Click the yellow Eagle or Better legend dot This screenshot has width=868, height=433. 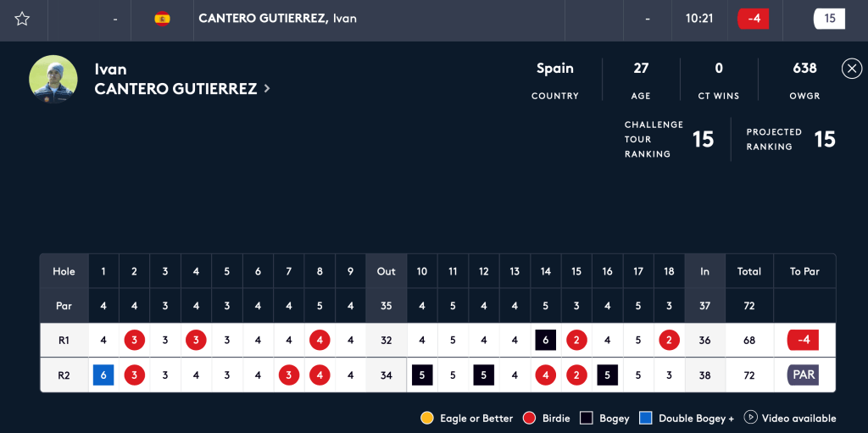pos(427,418)
